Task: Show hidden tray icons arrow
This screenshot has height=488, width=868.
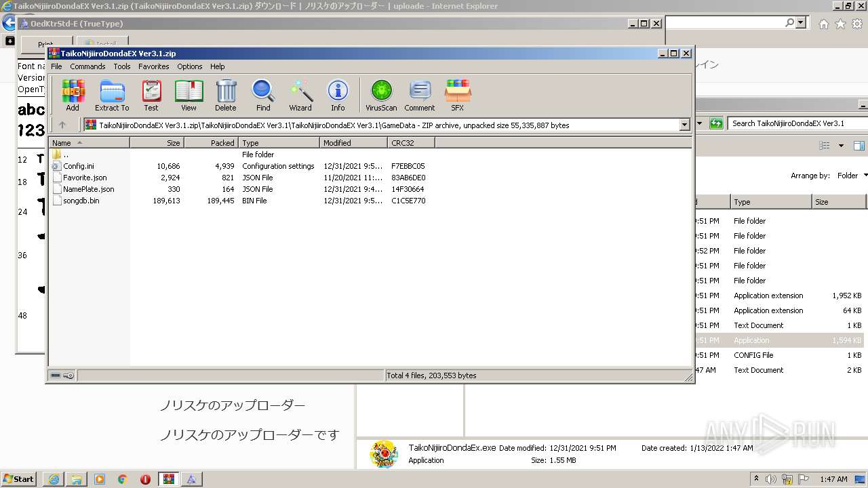Action: [756, 479]
